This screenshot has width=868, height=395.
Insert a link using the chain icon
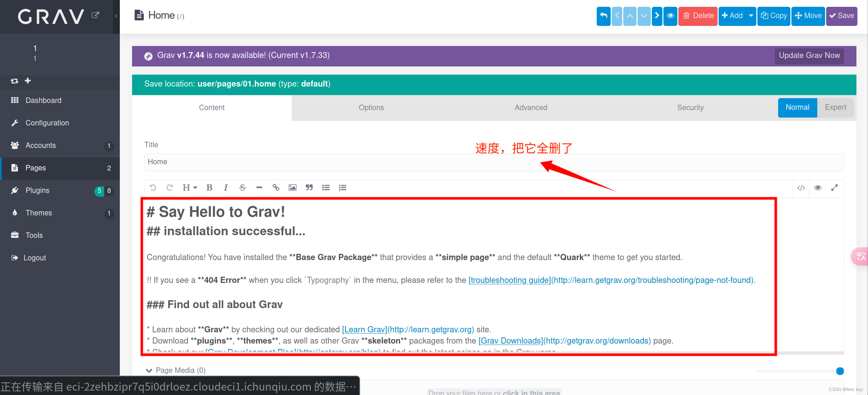tap(276, 187)
